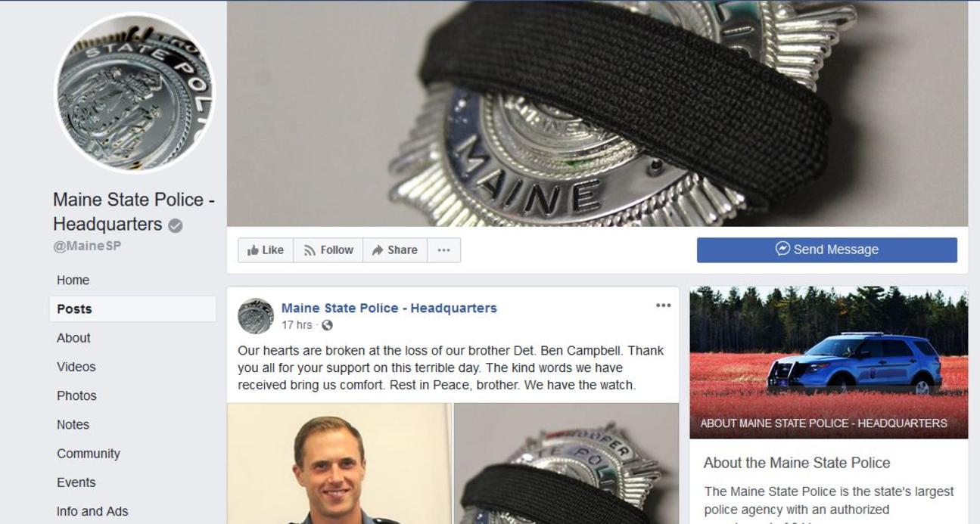The height and width of the screenshot is (524, 980).
Task: Click the Send Message button
Action: tap(827, 250)
